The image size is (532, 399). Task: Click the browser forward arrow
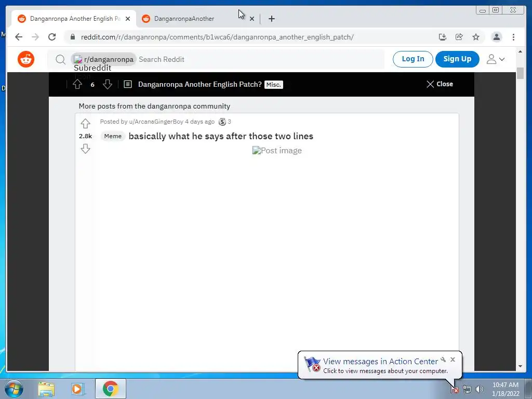click(35, 37)
